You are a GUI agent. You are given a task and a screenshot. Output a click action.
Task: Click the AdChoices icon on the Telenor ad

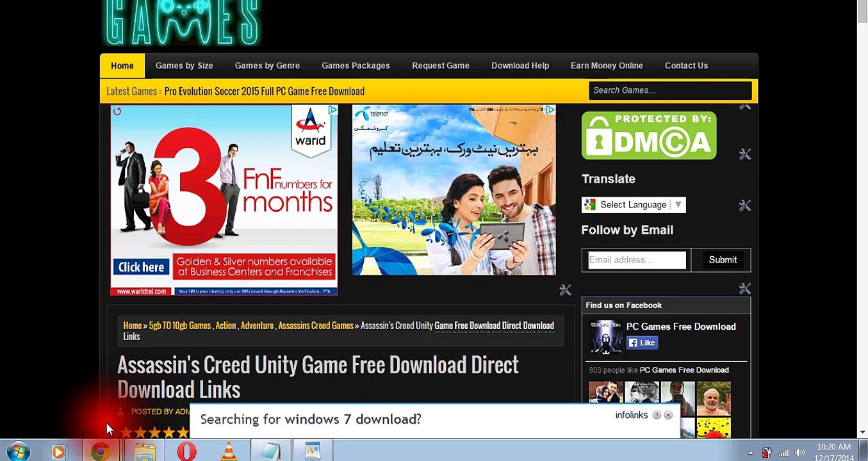pos(550,110)
